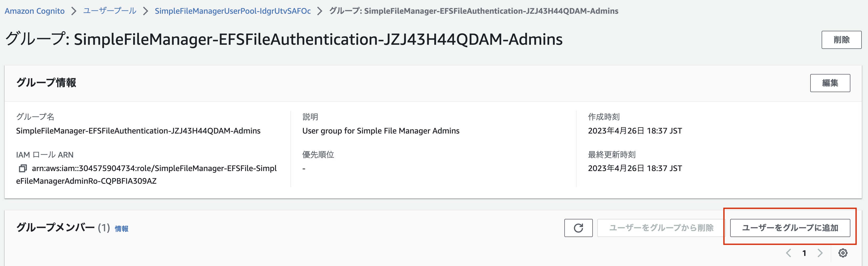Screen dimensions: 868x266
Task: Select the description 'User group for Simple File Manager Admins'
Action: pyautogui.click(x=381, y=131)
